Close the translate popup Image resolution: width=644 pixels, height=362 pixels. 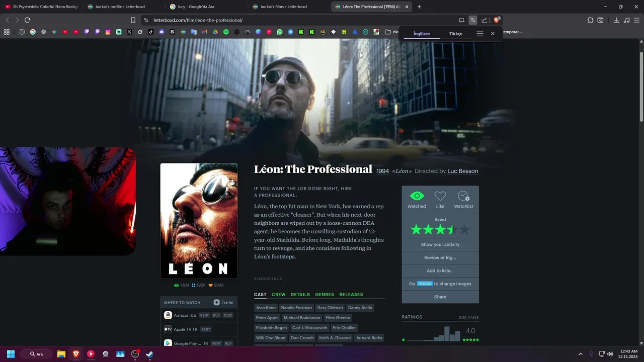[493, 33]
